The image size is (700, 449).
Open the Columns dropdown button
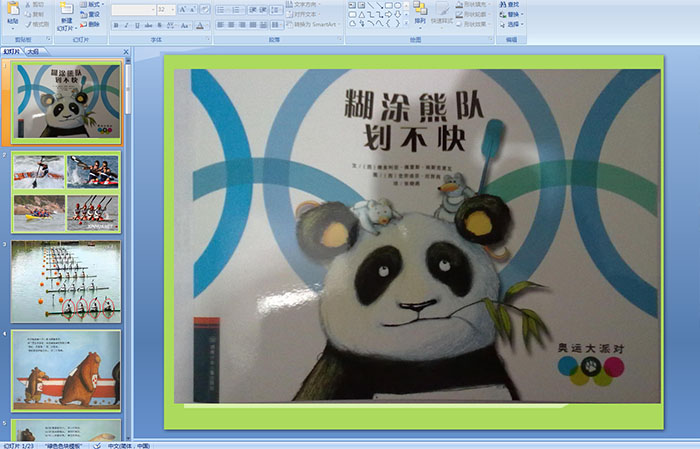coord(277,25)
